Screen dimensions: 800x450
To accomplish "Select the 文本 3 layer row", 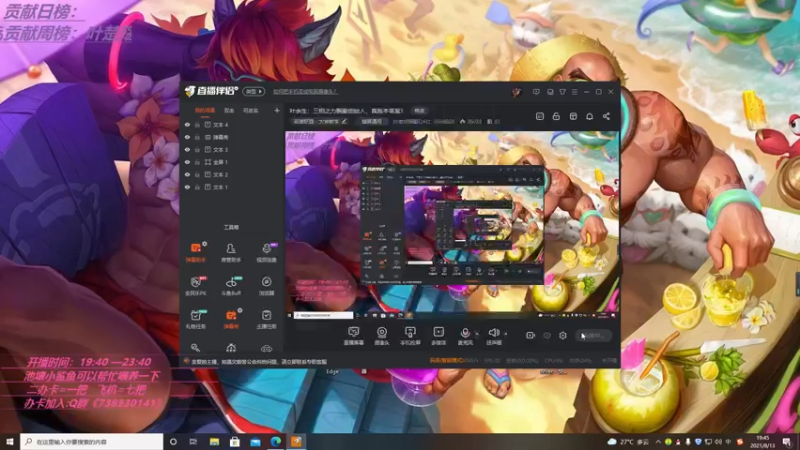I will tap(233, 149).
